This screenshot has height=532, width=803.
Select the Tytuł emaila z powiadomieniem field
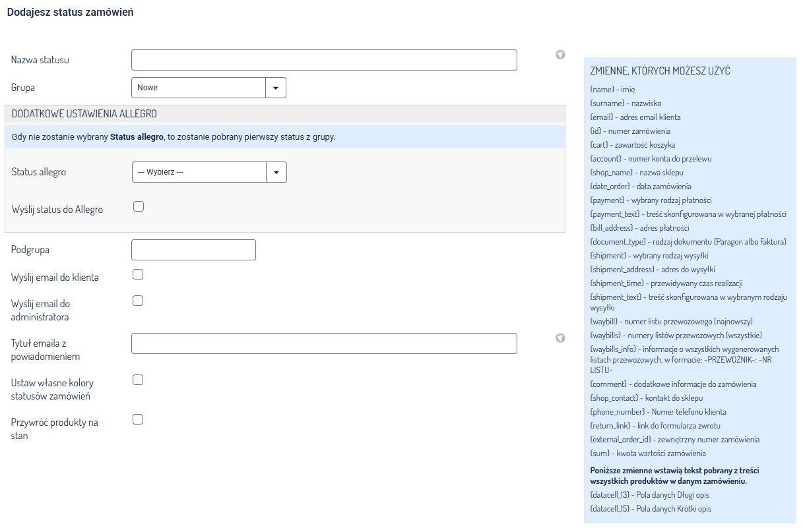tap(324, 343)
